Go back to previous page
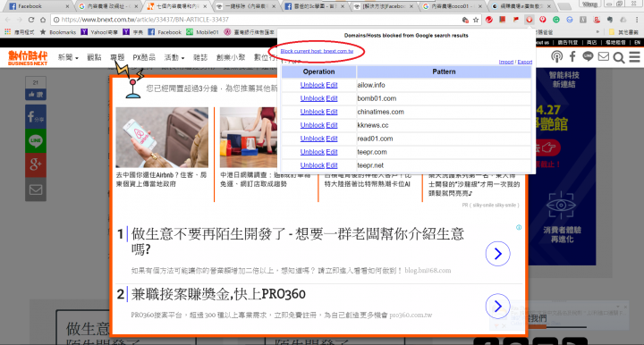Screen dimensions: 644x345 click(8, 20)
